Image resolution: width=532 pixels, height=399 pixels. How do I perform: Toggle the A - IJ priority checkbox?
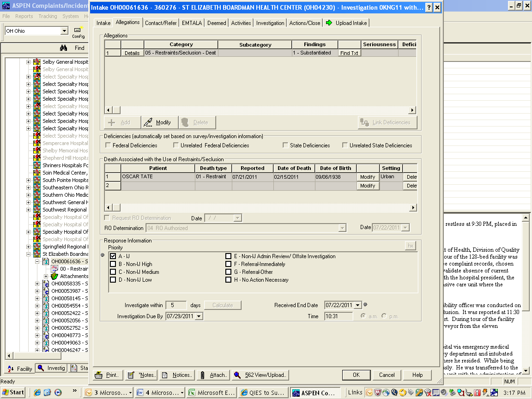(x=113, y=256)
